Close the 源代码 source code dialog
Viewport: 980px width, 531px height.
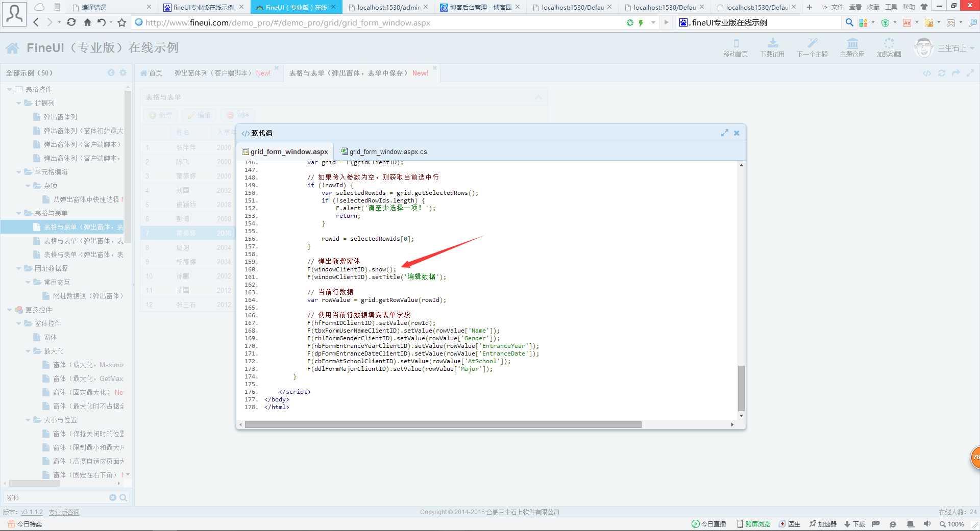(737, 133)
